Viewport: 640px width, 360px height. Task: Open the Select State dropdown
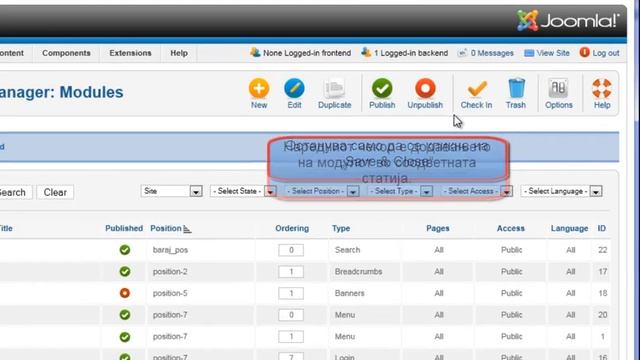pos(243,191)
